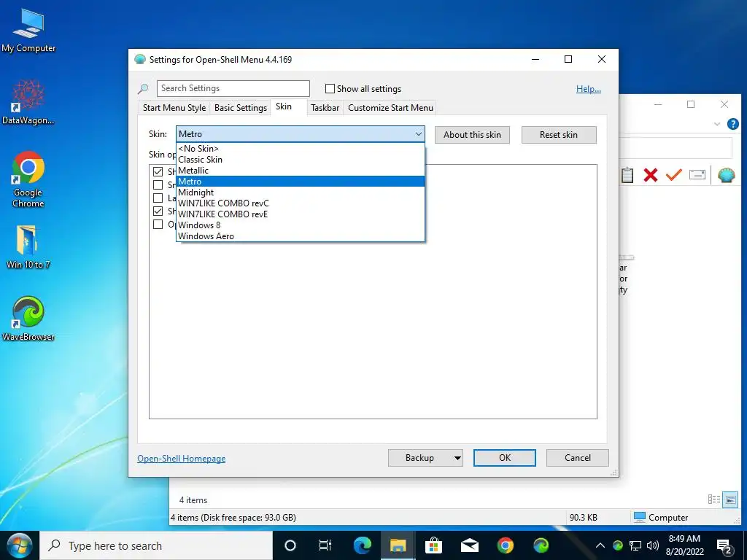Launch WaveBrowser from taskbar

tap(541, 545)
